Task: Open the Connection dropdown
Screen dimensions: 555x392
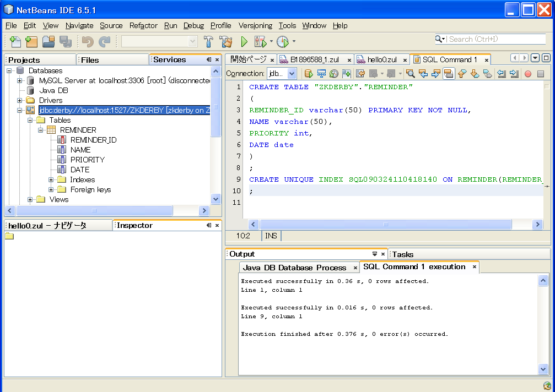Action: click(x=292, y=74)
